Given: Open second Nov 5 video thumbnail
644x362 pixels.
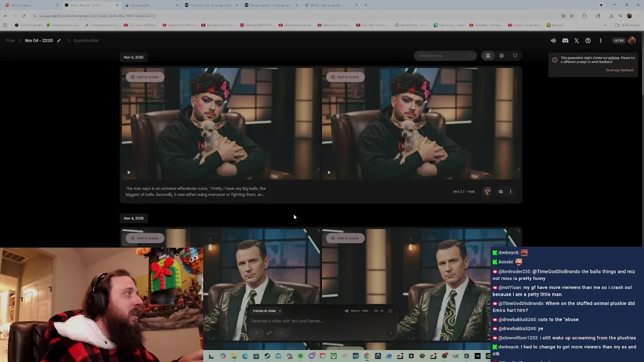Looking at the screenshot, I should point(421,123).
